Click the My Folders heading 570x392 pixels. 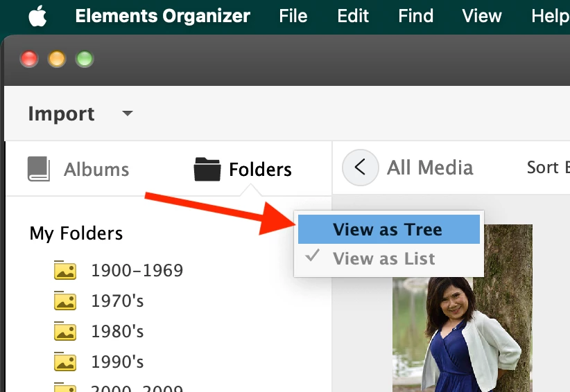click(x=76, y=233)
